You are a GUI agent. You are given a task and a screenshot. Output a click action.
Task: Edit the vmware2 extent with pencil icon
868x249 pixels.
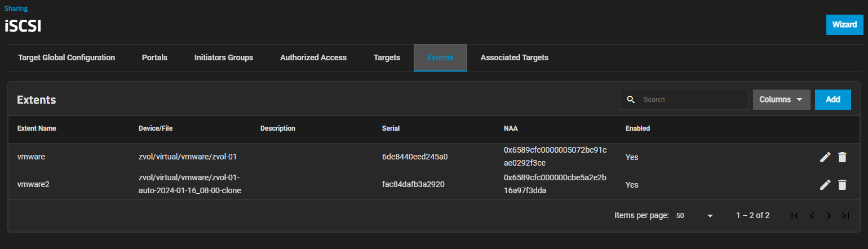click(825, 185)
